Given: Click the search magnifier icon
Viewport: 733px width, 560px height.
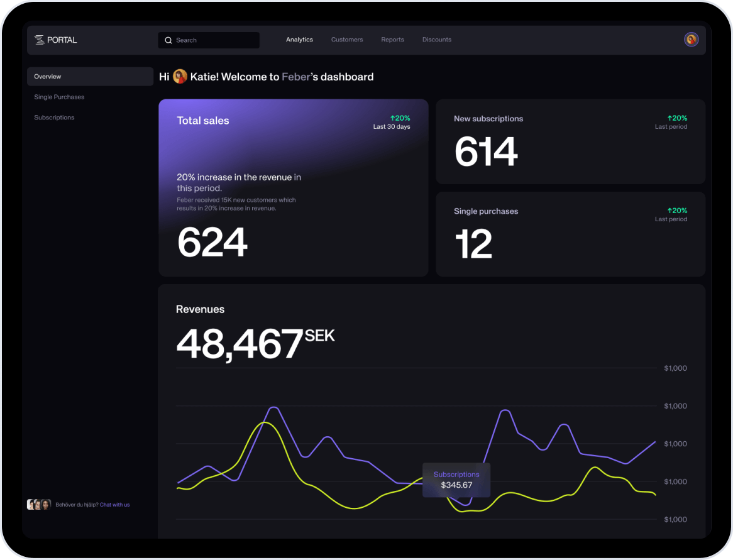Looking at the screenshot, I should (x=168, y=40).
